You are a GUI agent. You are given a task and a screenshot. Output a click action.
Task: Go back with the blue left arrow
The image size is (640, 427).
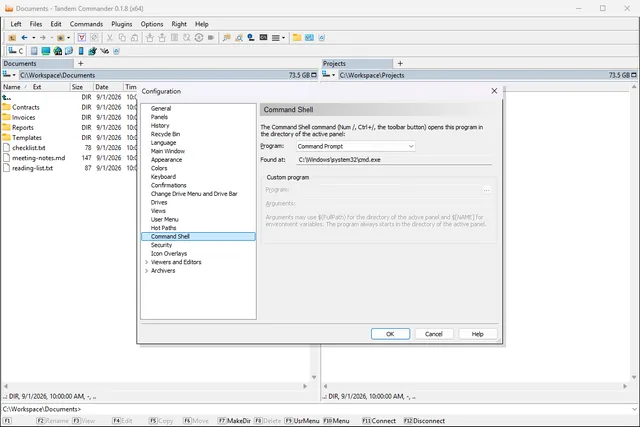[24, 38]
